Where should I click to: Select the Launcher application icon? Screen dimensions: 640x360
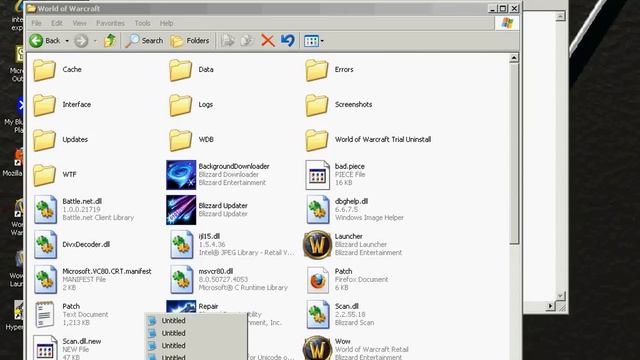(x=317, y=245)
